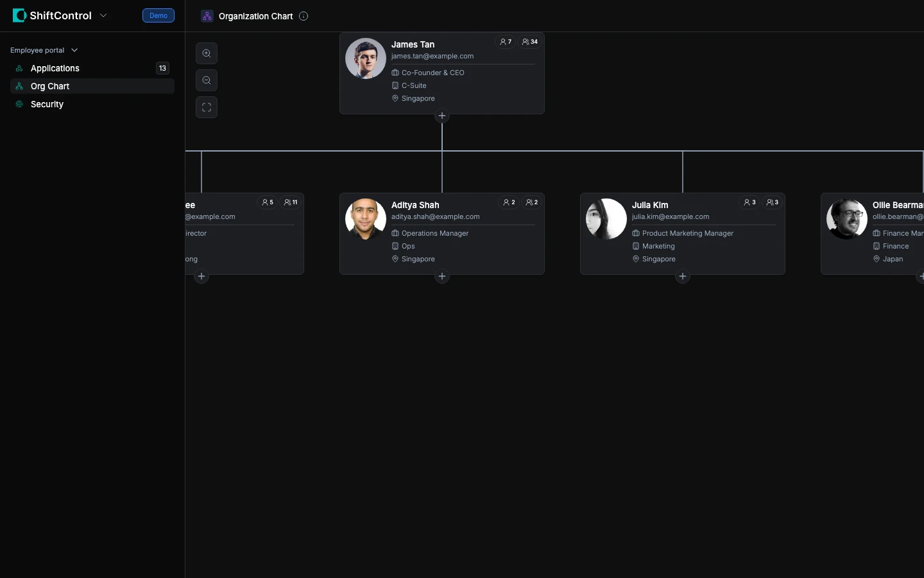Click James Tan's email address

432,56
